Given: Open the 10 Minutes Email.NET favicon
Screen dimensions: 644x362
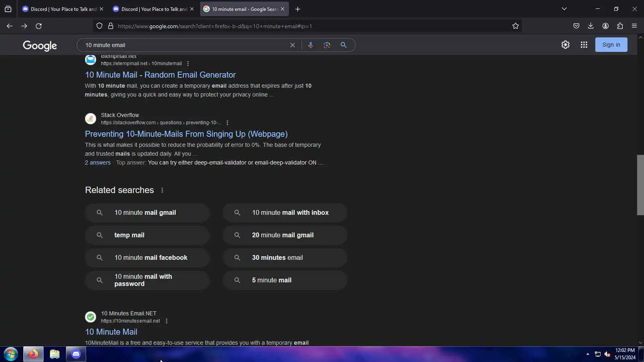Looking at the screenshot, I should click(91, 317).
